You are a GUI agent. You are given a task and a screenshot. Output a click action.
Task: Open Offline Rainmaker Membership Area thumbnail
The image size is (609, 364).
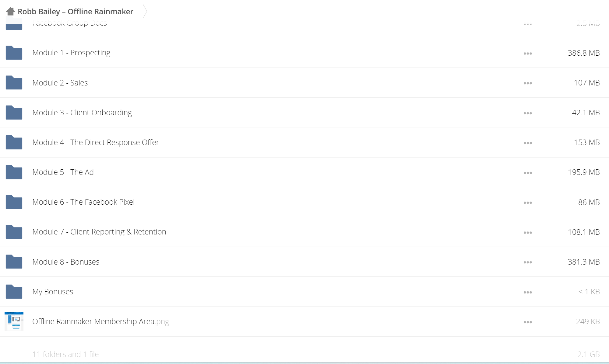pos(14,321)
